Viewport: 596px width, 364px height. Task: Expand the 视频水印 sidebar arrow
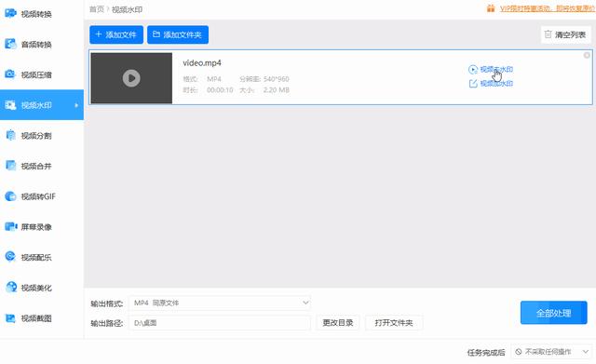coord(76,105)
